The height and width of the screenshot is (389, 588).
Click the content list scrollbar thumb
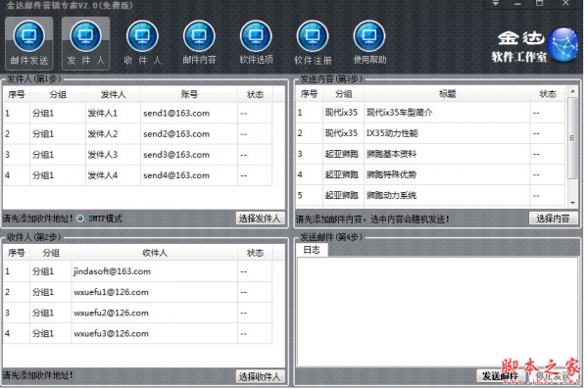click(572, 138)
